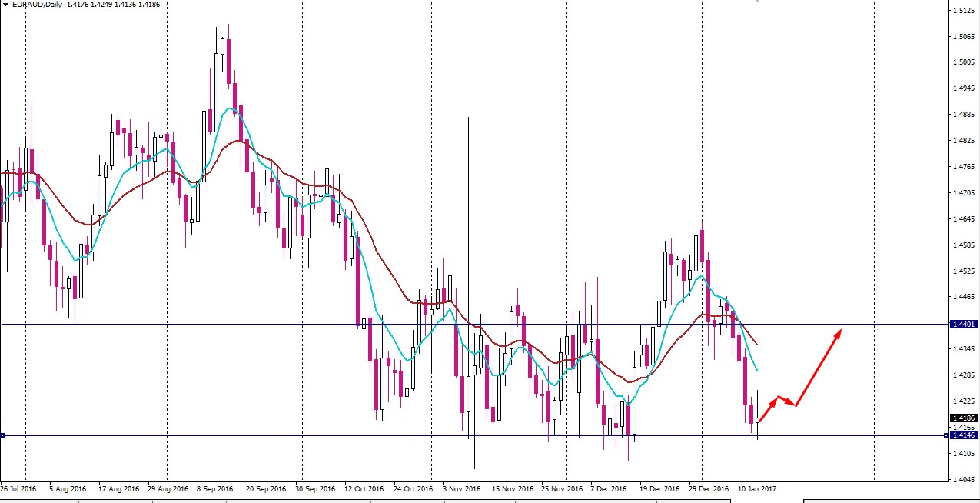Click the 1.4825 price scale label
The image size is (980, 503).
pos(965,141)
